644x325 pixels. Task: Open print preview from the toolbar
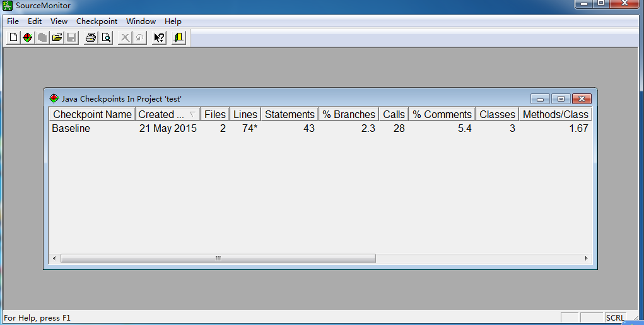[x=106, y=38]
